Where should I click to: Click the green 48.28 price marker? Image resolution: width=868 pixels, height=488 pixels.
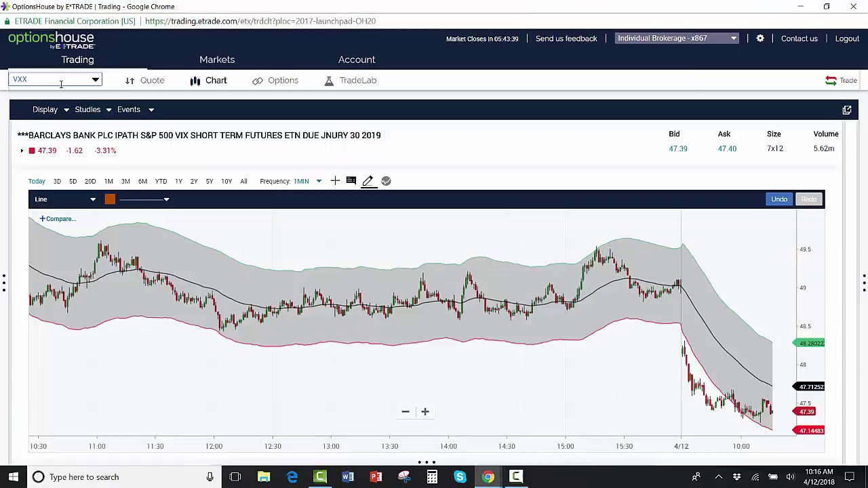(809, 344)
